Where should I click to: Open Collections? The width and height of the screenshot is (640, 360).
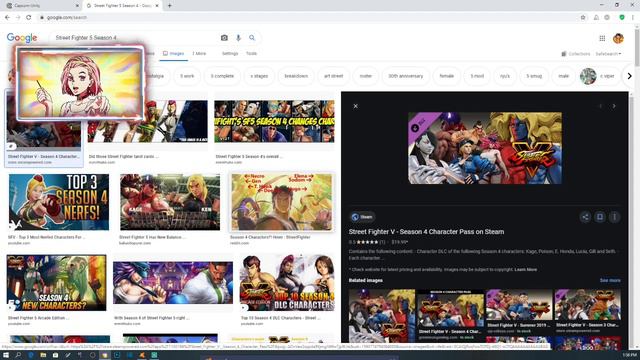[576, 54]
